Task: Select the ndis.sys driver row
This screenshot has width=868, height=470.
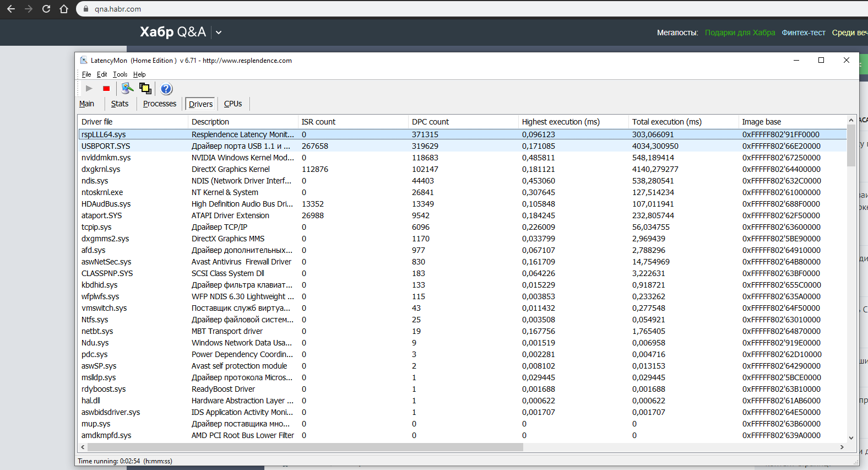Action: 463,181
